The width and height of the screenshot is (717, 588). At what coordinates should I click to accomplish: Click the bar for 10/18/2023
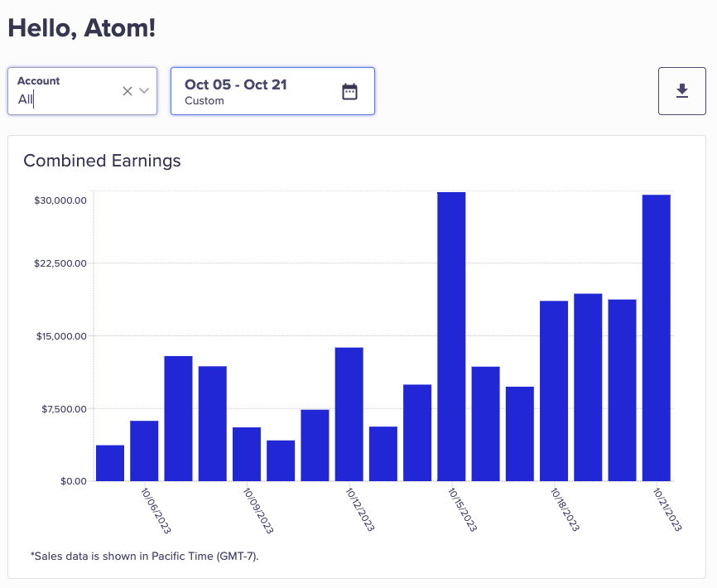554,390
